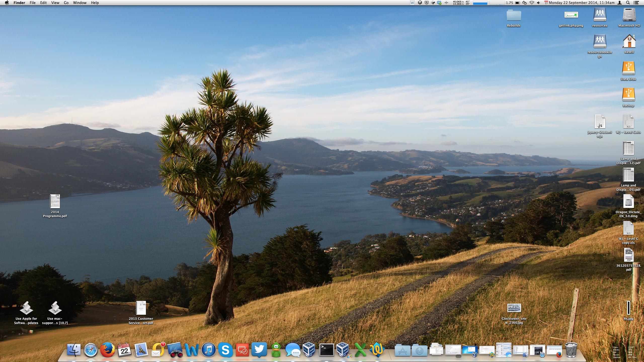
Task: Open the View menu
Action: [55, 3]
